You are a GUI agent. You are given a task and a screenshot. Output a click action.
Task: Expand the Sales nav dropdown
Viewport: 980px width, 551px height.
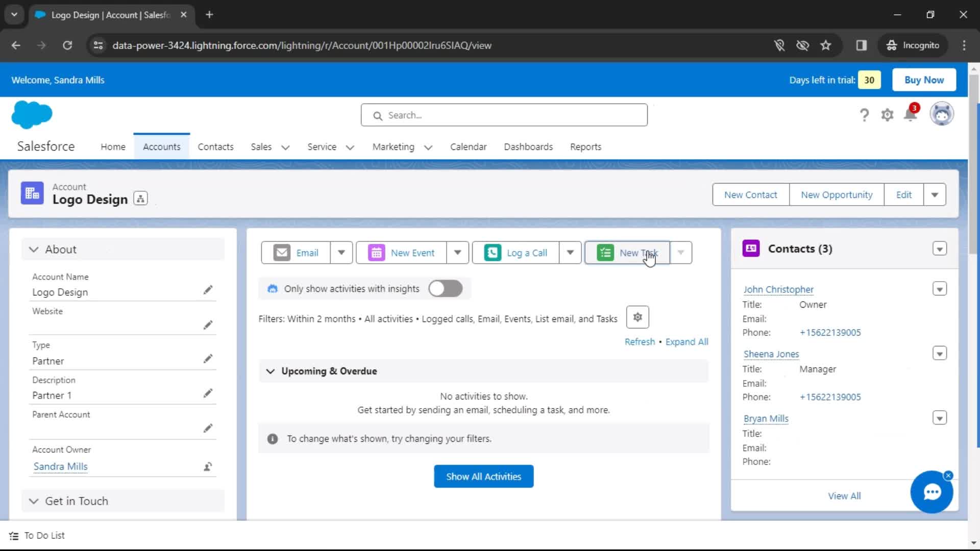tap(285, 147)
